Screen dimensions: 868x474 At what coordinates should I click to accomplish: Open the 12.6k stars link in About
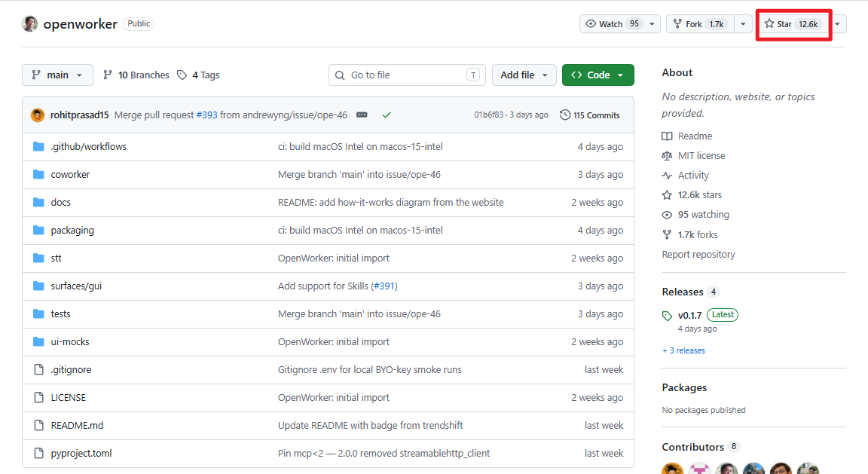692,195
